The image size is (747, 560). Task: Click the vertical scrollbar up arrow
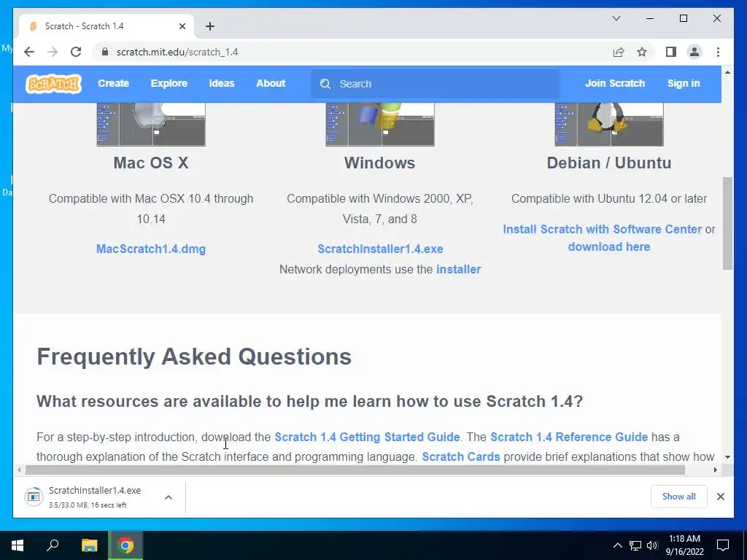click(727, 72)
